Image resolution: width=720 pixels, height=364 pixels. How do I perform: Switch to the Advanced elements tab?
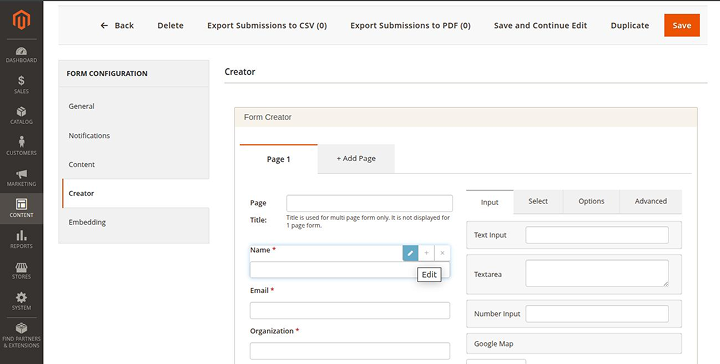[x=651, y=202]
